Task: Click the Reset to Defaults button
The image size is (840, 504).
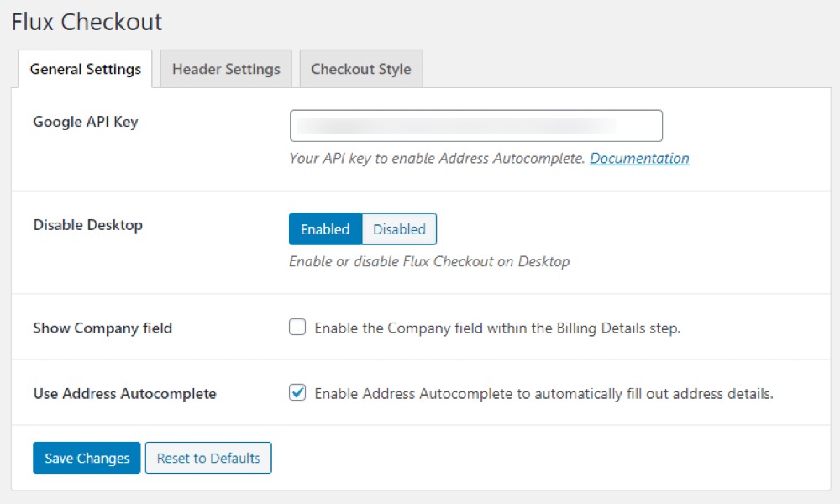Action: click(208, 458)
